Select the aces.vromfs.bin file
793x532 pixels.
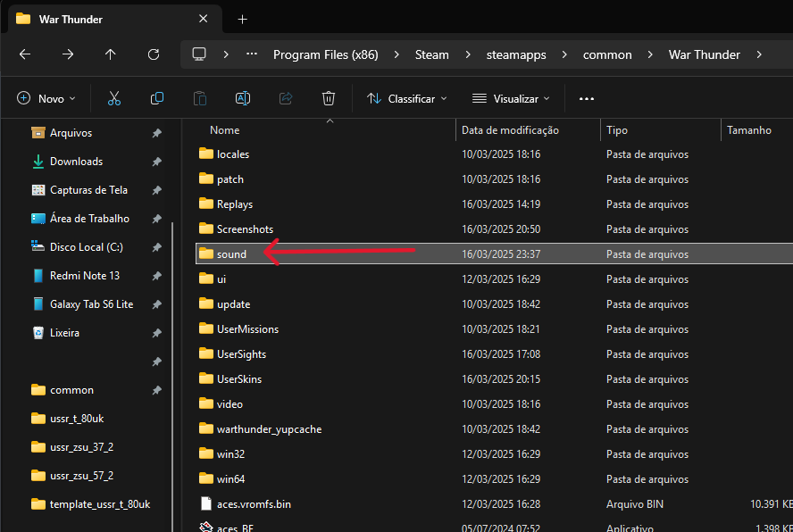pyautogui.click(x=254, y=504)
